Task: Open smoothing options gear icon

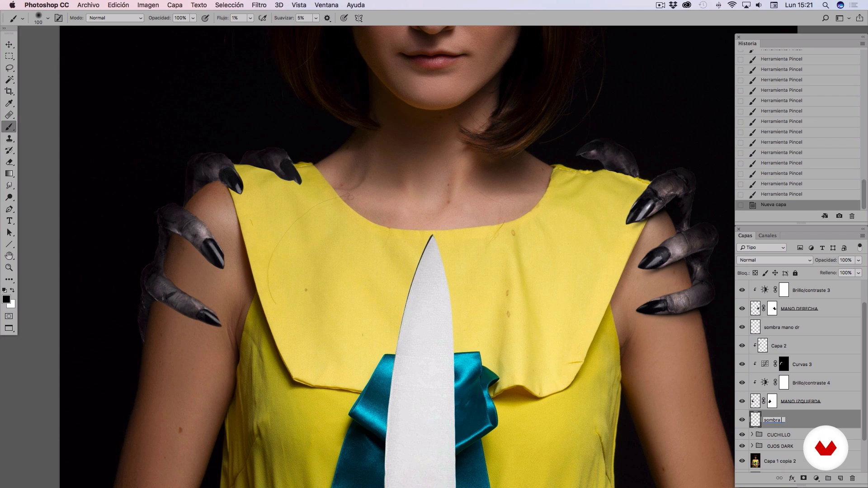Action: tap(327, 18)
